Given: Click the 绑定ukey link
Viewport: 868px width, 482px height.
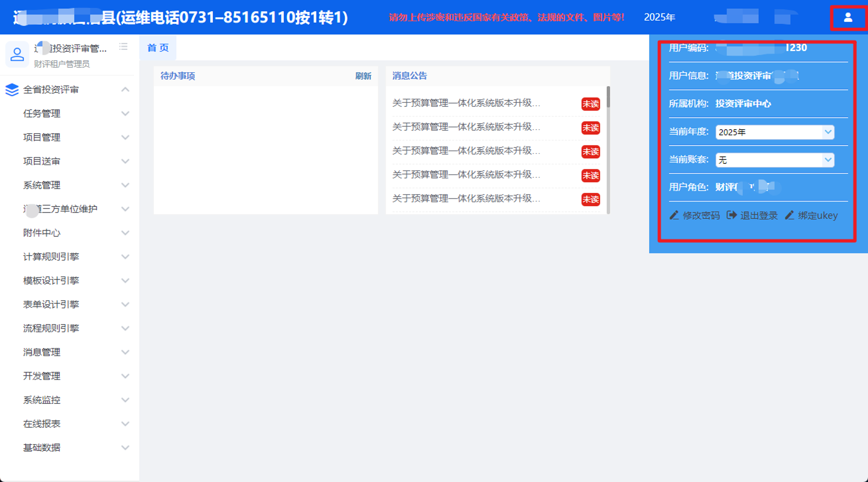Looking at the screenshot, I should (818, 215).
